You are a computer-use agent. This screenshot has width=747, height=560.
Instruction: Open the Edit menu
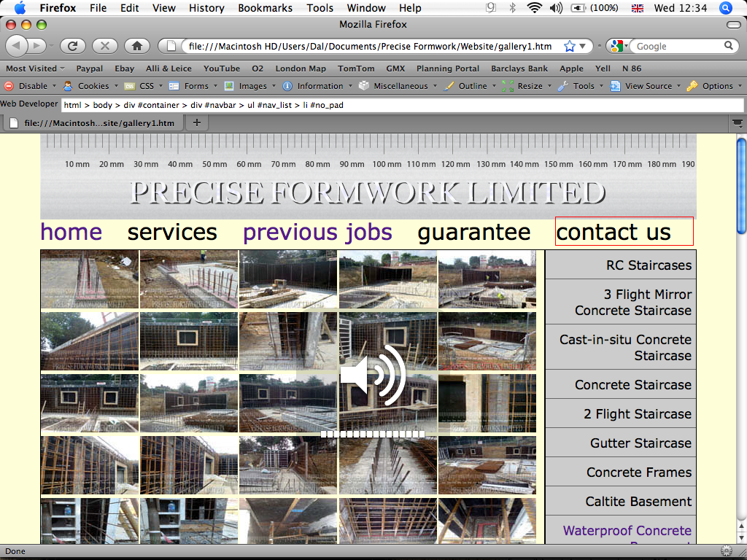(x=129, y=8)
